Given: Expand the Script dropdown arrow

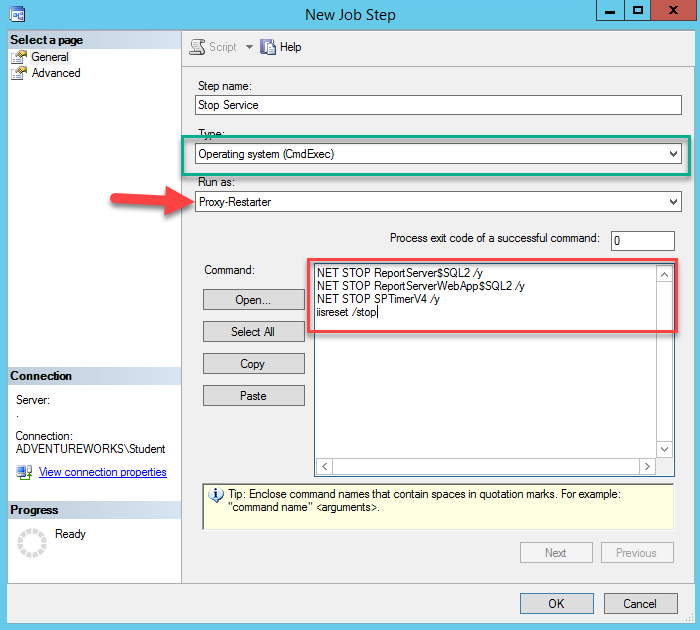Looking at the screenshot, I should tap(249, 47).
